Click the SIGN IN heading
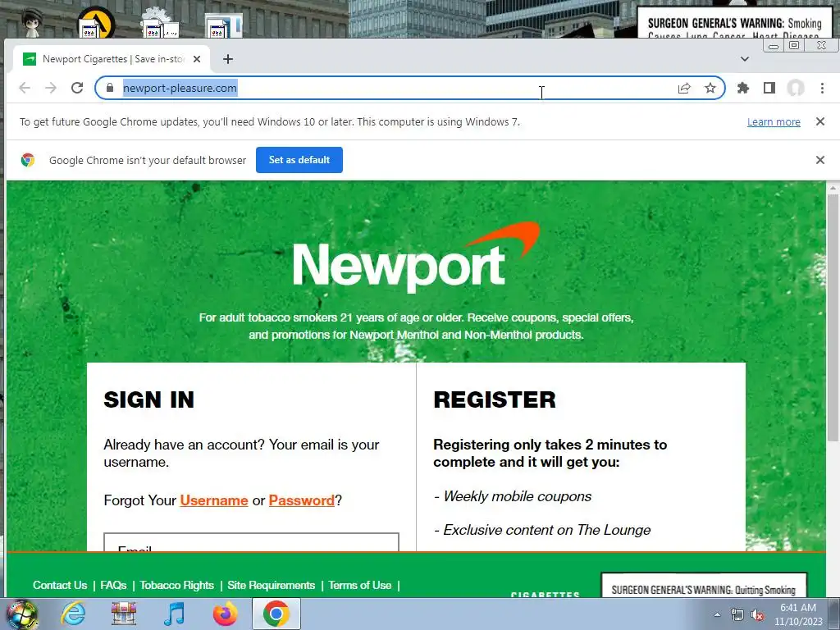This screenshot has height=630, width=840. pyautogui.click(x=149, y=399)
